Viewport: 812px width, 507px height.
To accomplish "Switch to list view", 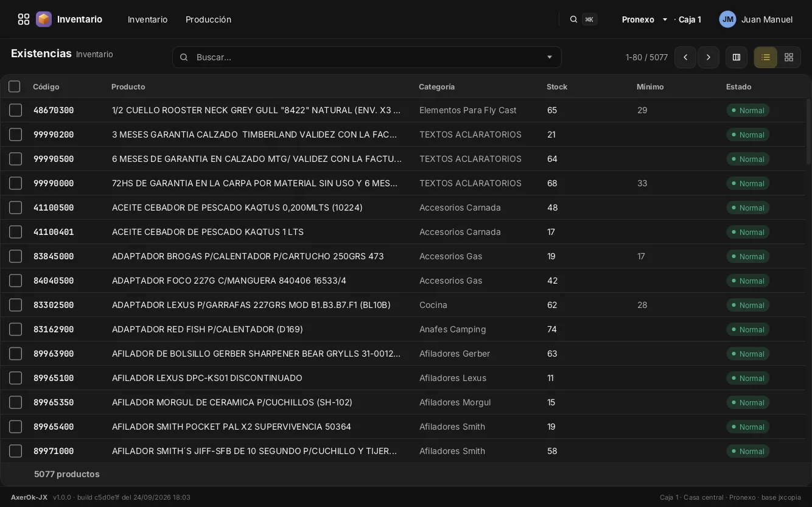I will point(766,57).
